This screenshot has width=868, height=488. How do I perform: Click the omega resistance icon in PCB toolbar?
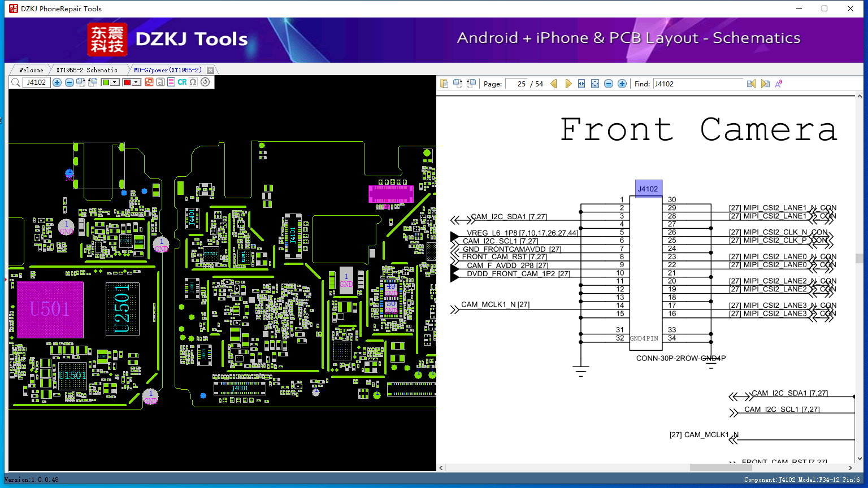click(x=193, y=82)
